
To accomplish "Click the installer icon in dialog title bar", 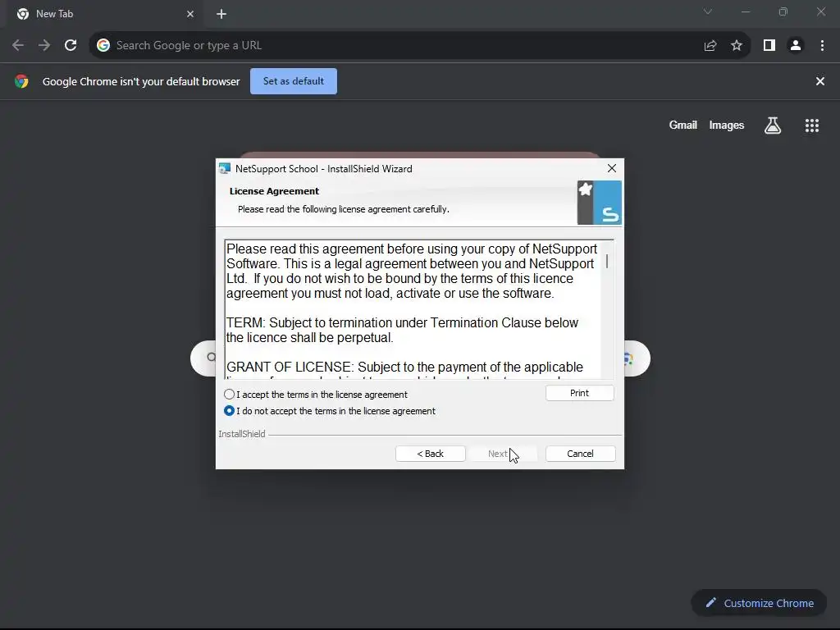I will tap(225, 169).
